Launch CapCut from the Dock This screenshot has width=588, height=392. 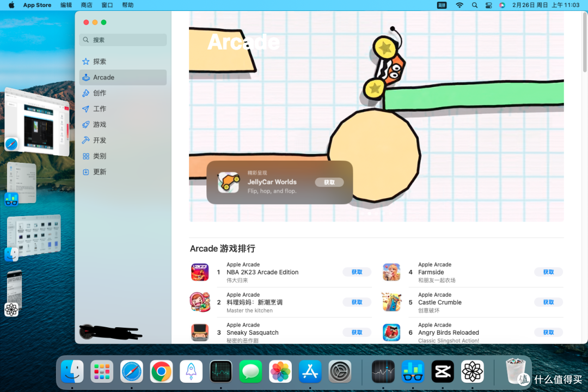443,371
